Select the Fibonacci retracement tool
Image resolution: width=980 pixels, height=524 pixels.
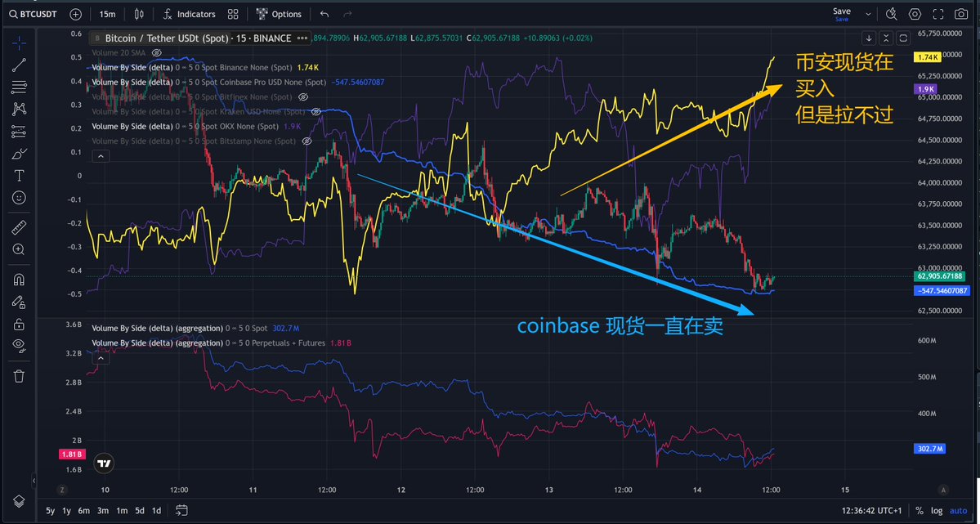pyautogui.click(x=19, y=87)
